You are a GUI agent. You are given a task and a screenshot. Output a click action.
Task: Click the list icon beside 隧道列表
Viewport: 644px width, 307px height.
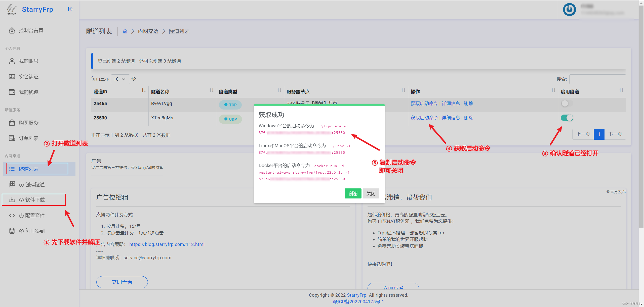(12, 169)
